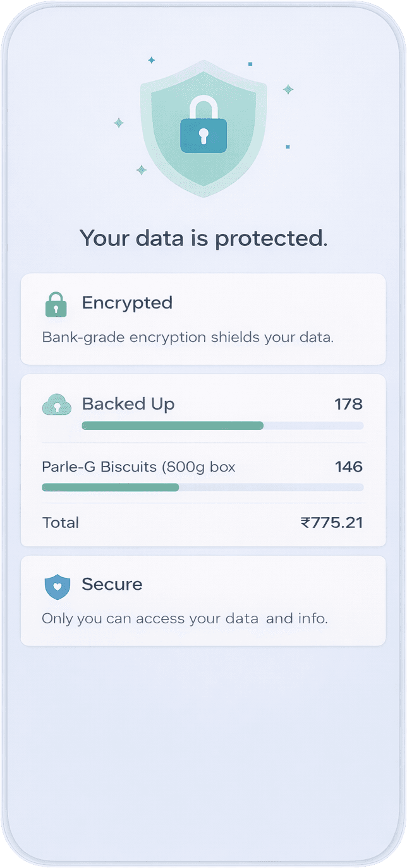Viewport: 407px width, 868px height.
Task: Click the Backed Up progress bar
Action: (x=222, y=426)
